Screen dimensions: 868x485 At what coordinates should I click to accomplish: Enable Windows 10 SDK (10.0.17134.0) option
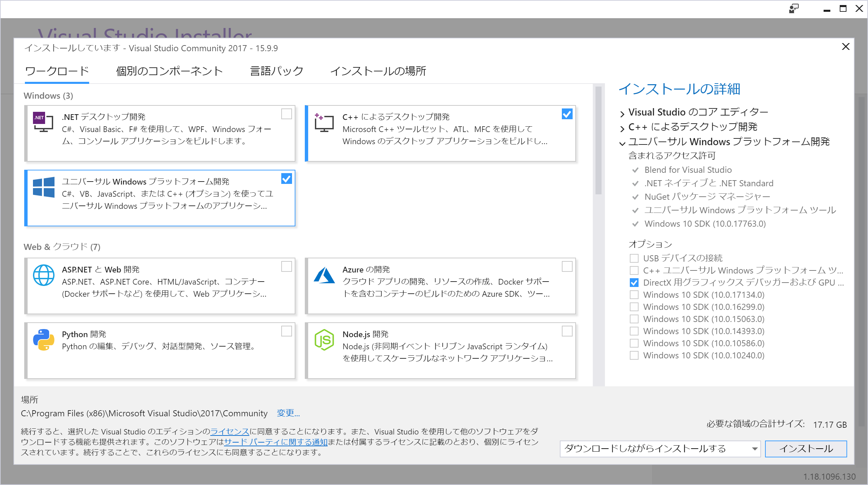point(635,294)
